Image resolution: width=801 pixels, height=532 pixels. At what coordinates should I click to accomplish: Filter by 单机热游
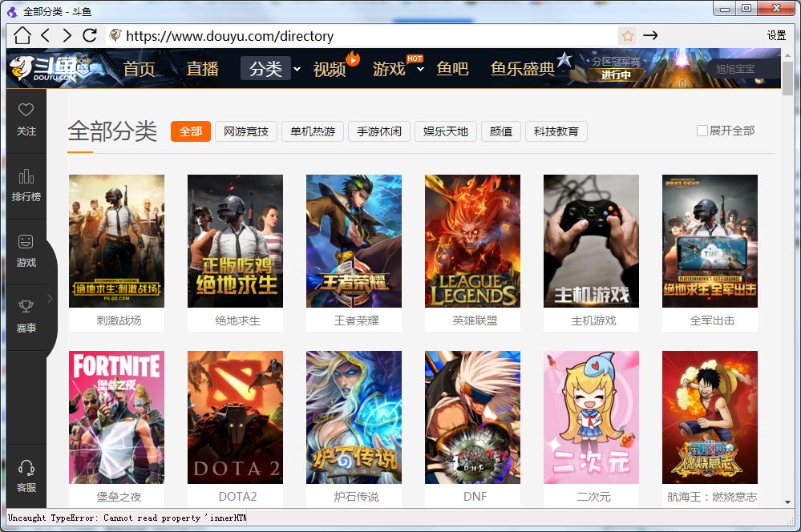pos(313,131)
